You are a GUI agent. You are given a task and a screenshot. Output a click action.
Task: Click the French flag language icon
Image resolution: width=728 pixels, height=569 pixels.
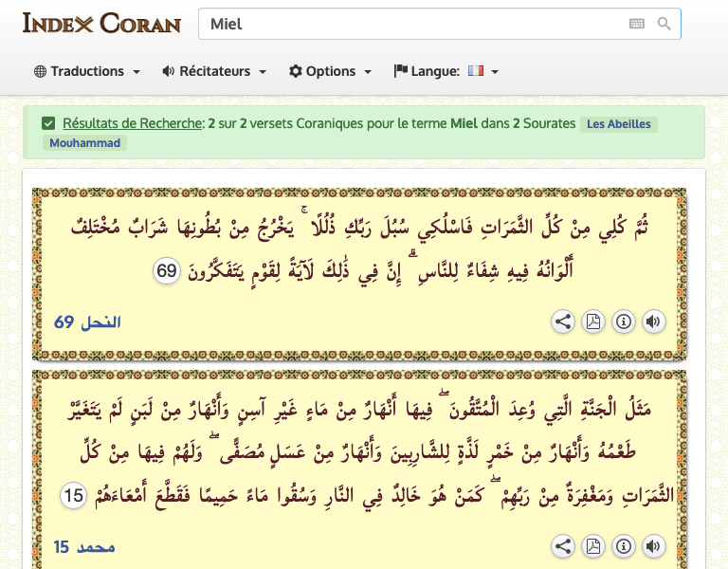tap(476, 70)
